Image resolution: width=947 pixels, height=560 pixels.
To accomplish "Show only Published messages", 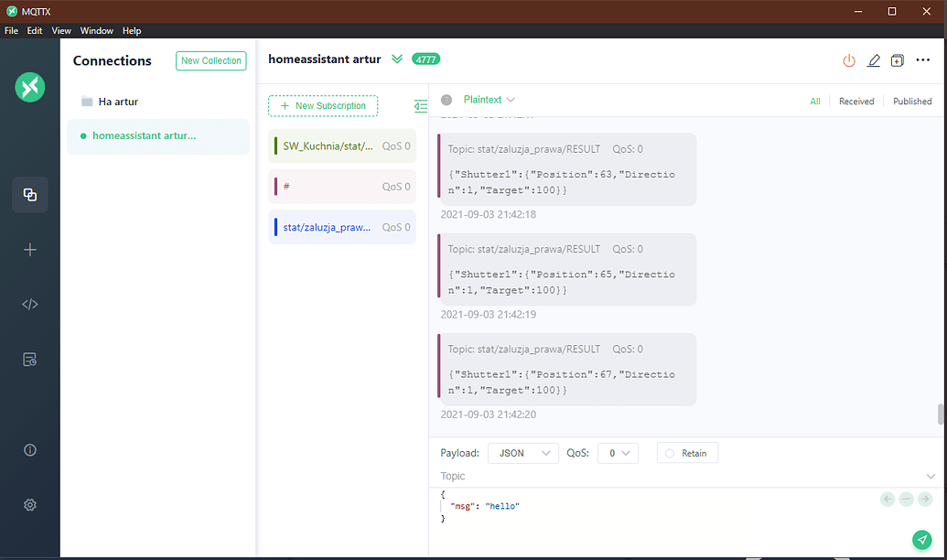I will pos(912,102).
